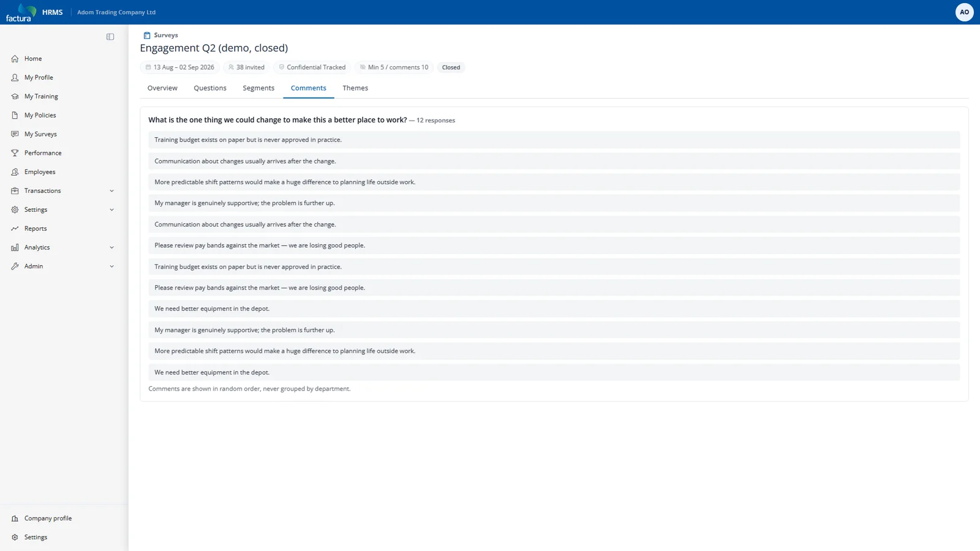
Task: Open the Reports chart line icon
Action: click(x=15, y=228)
